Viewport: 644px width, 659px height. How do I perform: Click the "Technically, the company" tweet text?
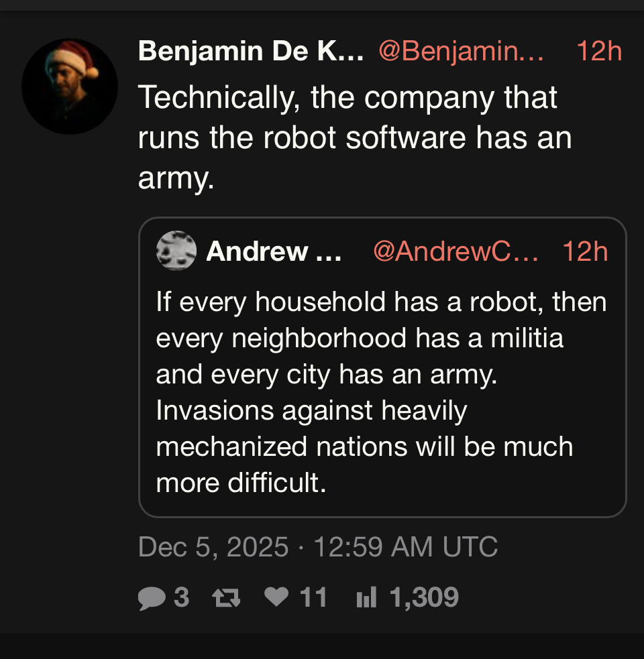[x=347, y=99]
